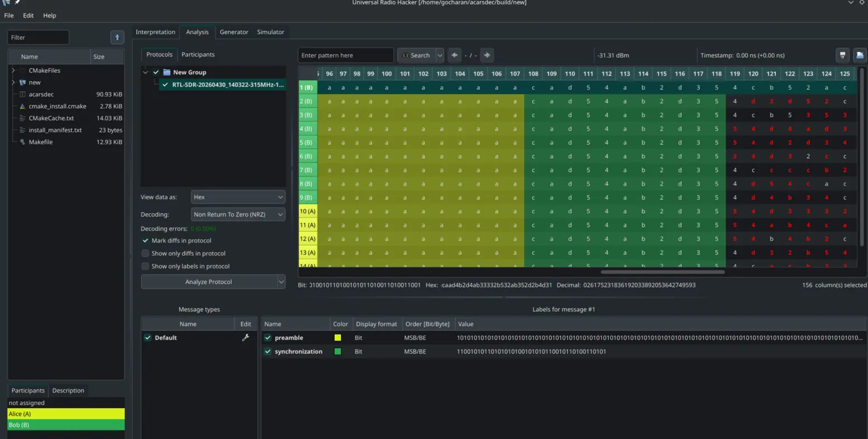This screenshot has width=868, height=439.
Task: Click the wrench edit icon for Default
Action: (x=245, y=338)
